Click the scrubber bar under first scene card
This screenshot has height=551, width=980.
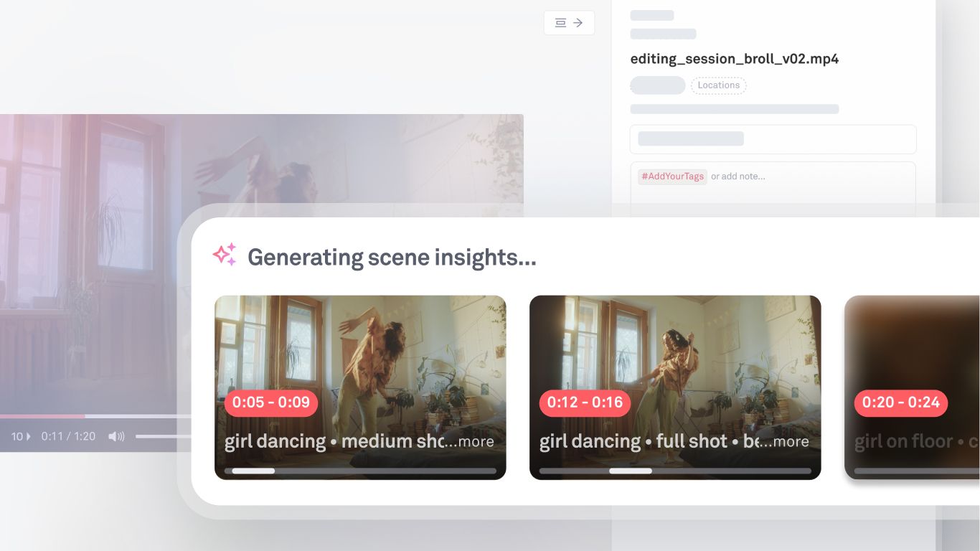coord(360,471)
